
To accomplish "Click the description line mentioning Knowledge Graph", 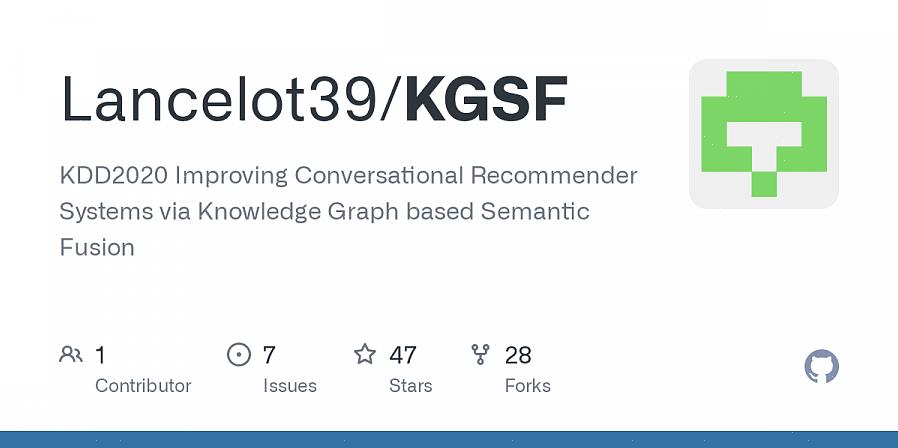I will [x=324, y=212].
